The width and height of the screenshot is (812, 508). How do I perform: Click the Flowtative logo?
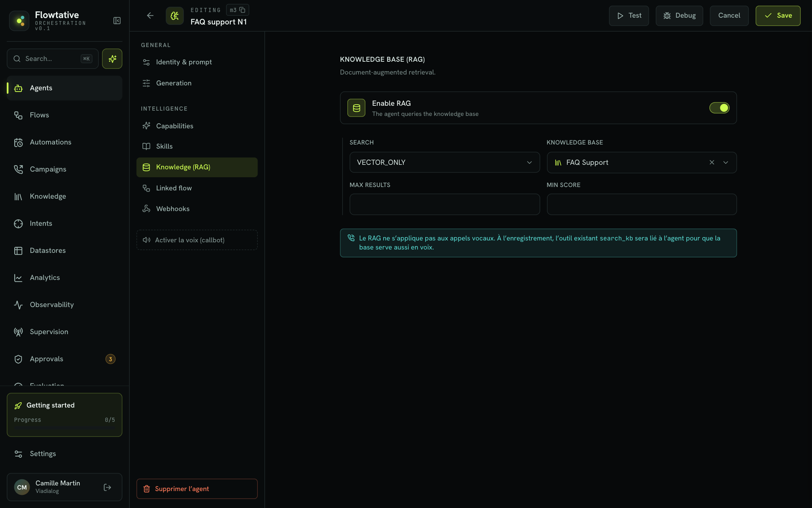19,21
